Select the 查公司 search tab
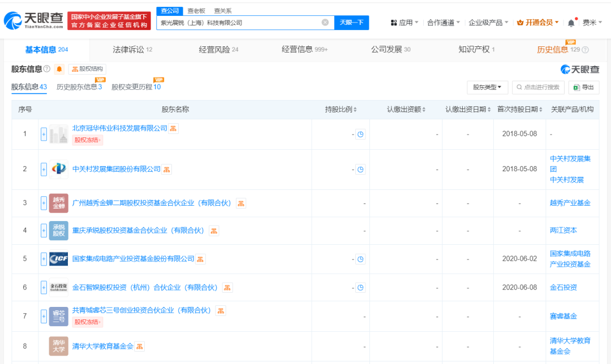 point(170,11)
